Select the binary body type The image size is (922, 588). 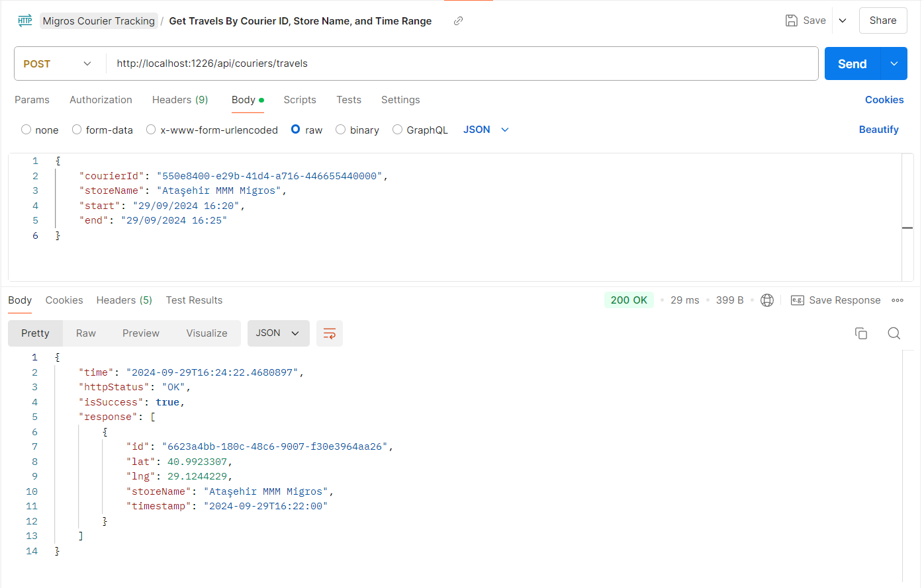point(340,130)
